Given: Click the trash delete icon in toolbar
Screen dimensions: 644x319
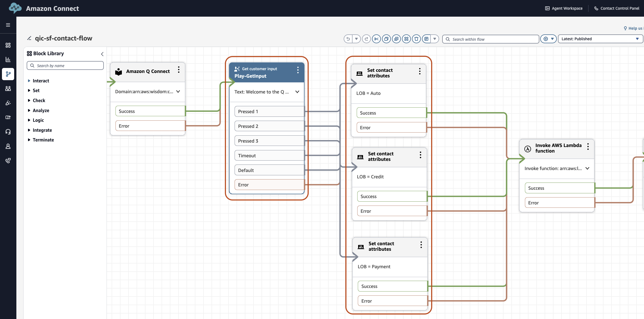Looking at the screenshot, I should pyautogui.click(x=416, y=39).
